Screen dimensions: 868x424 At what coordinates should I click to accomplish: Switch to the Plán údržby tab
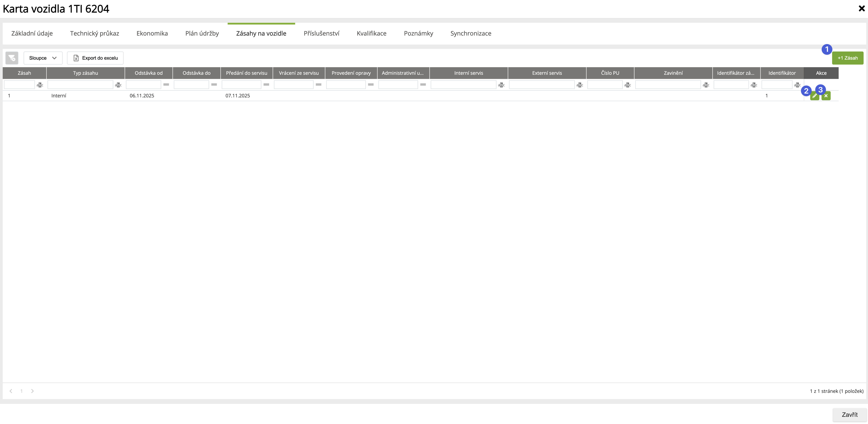202,33
